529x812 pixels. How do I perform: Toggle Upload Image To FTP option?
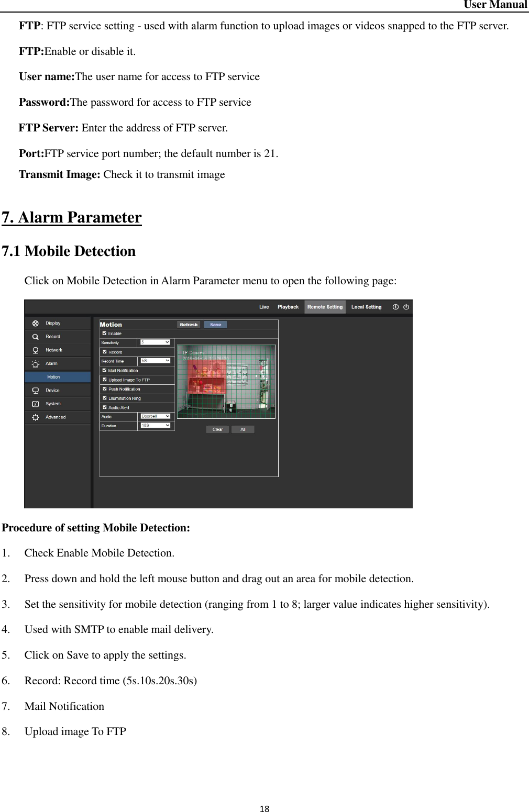pos(104,380)
